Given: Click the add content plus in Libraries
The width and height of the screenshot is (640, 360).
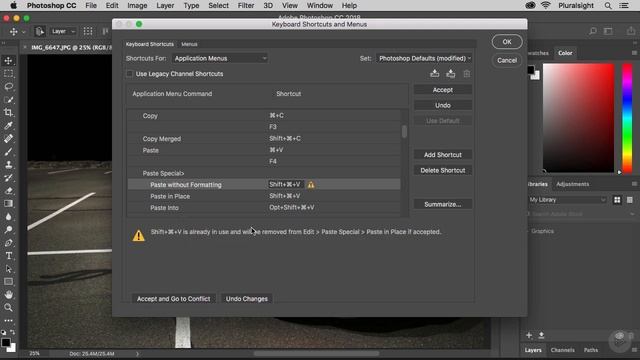Looking at the screenshot, I should [x=529, y=335].
